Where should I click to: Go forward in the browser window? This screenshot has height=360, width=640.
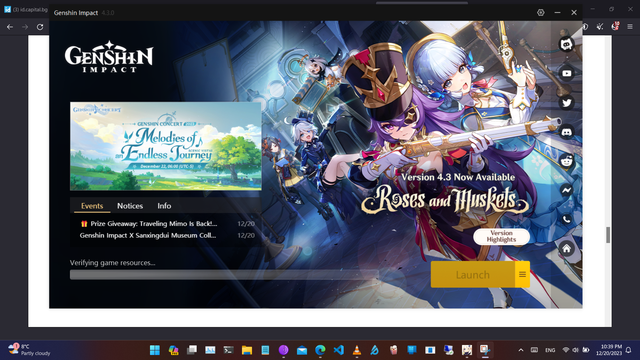pyautogui.click(x=25, y=27)
